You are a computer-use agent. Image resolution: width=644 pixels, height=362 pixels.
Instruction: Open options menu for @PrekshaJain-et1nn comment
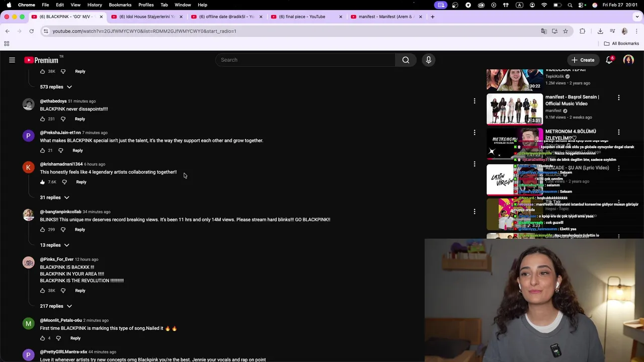tap(474, 133)
